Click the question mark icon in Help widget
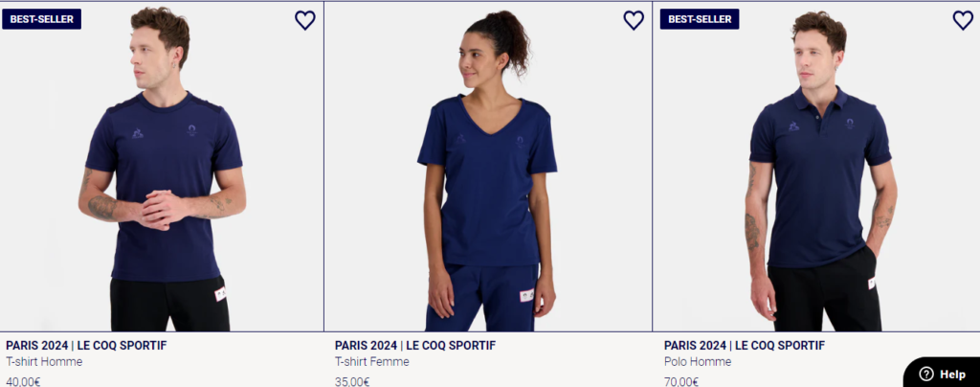Viewport: 980px width, 387px height. 926,374
